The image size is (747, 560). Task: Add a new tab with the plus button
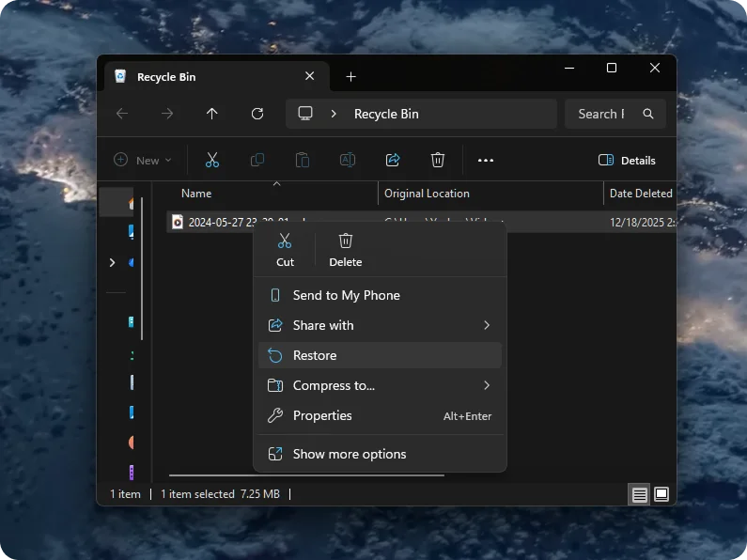[x=350, y=77]
